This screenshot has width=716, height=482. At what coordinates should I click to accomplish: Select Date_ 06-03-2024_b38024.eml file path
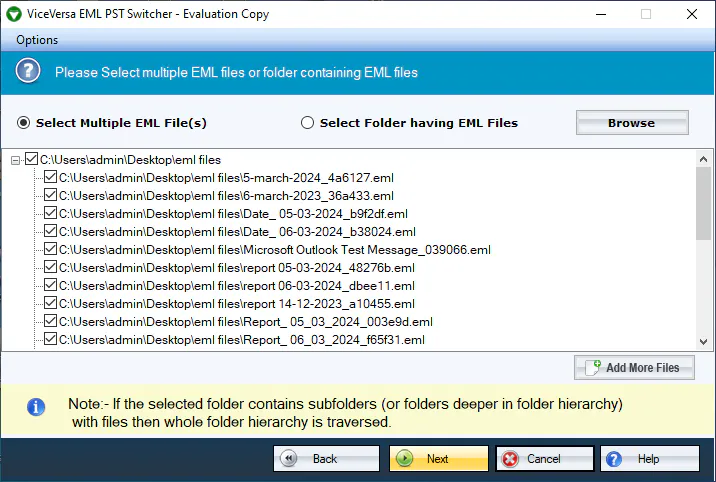(x=237, y=232)
